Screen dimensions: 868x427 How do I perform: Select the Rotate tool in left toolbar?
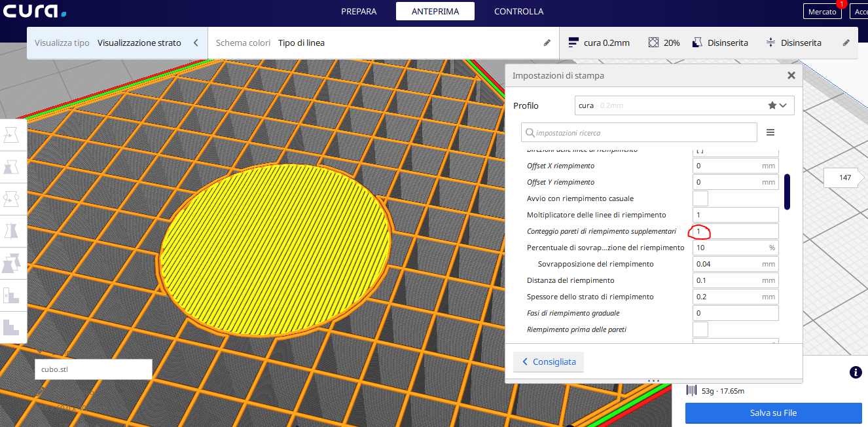(12, 199)
